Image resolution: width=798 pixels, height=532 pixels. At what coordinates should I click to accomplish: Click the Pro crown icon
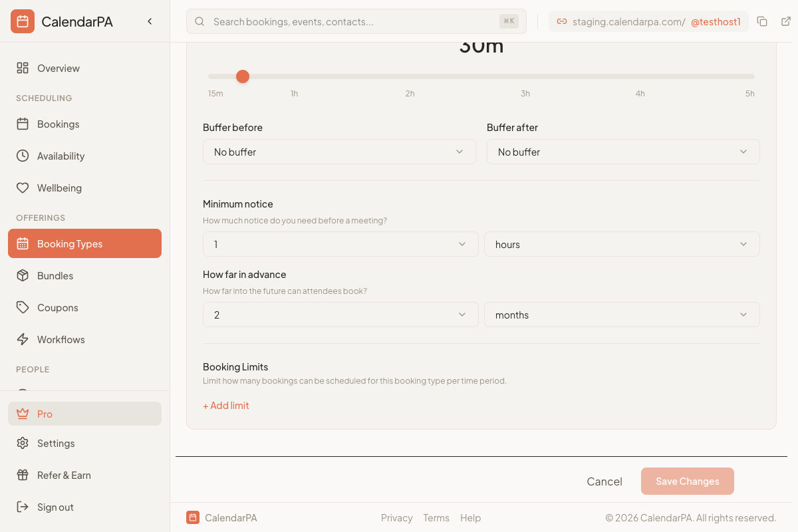click(23, 414)
